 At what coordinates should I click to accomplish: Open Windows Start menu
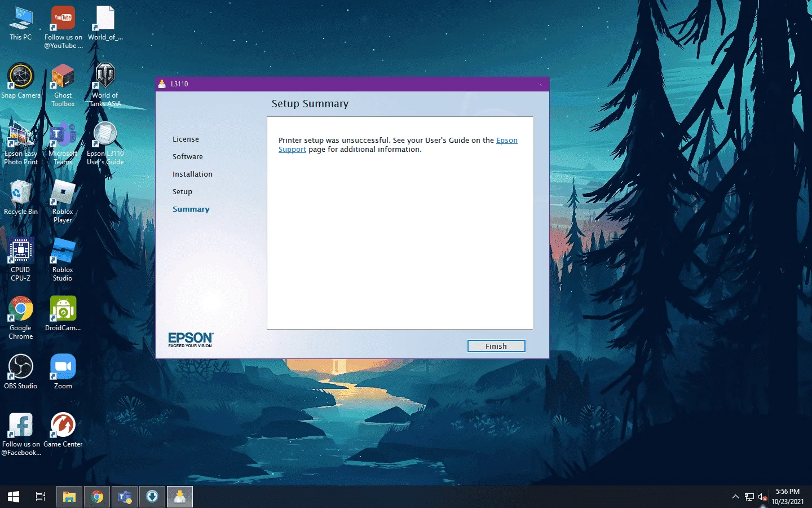pos(14,497)
